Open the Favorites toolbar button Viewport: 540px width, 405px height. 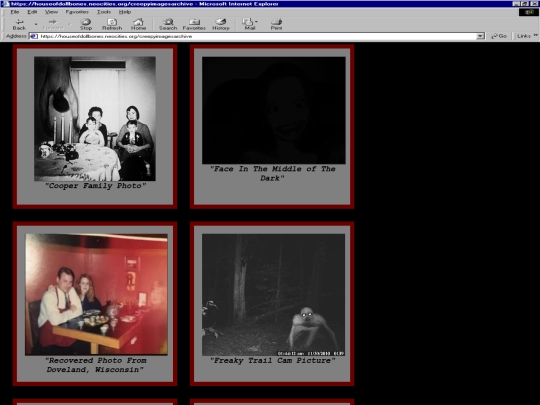[x=194, y=24]
